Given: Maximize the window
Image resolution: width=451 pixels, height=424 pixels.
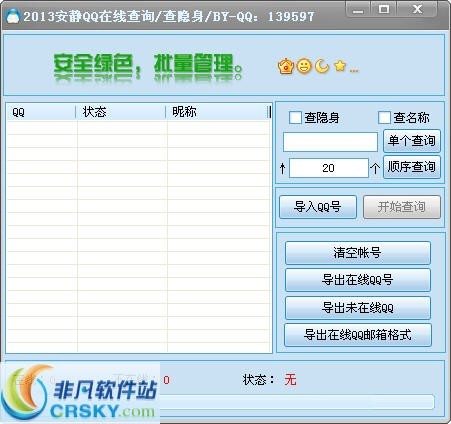Looking at the screenshot, I should 384,9.
